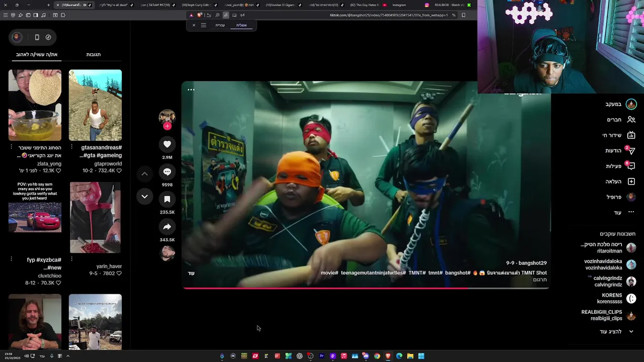Open TikTok phone/app icon in header
This screenshot has width=644, height=362.
pyautogui.click(x=37, y=37)
